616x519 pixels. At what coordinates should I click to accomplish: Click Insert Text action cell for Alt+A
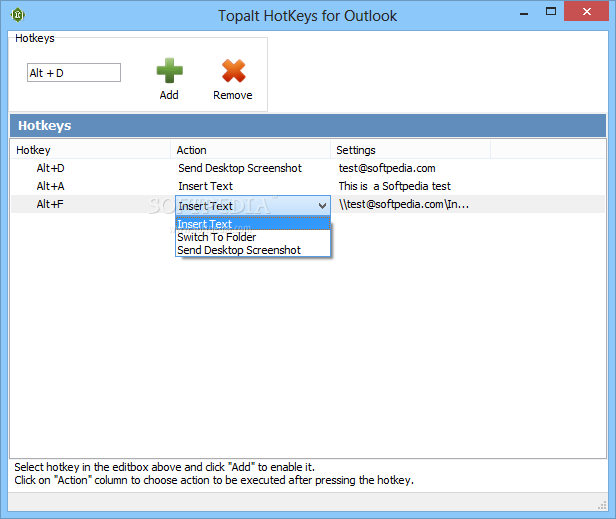pyautogui.click(x=205, y=186)
